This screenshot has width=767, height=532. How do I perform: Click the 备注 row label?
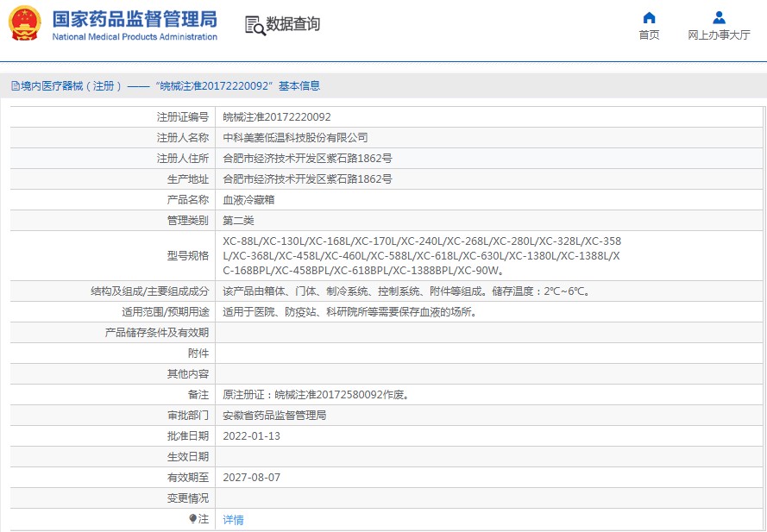point(198,395)
